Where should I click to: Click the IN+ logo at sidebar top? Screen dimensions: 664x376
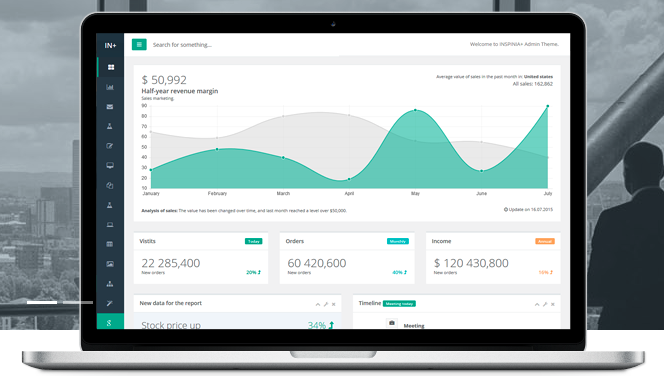click(x=110, y=45)
